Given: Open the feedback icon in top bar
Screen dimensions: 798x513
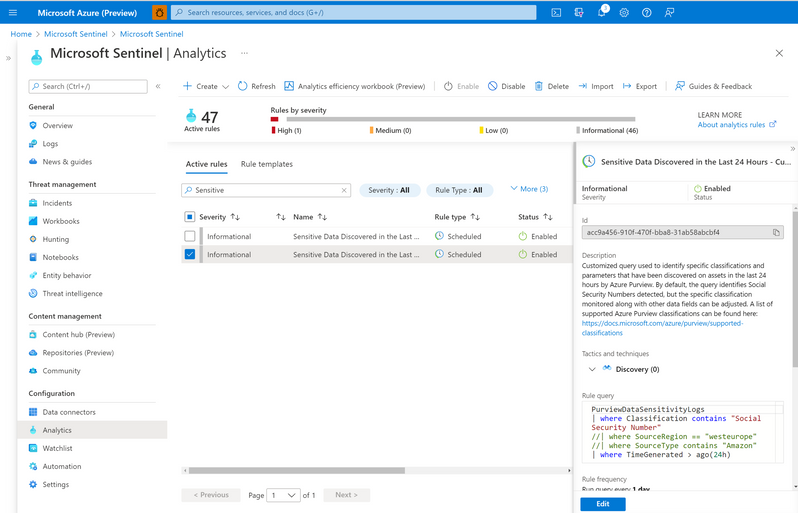Looking at the screenshot, I should tap(669, 13).
